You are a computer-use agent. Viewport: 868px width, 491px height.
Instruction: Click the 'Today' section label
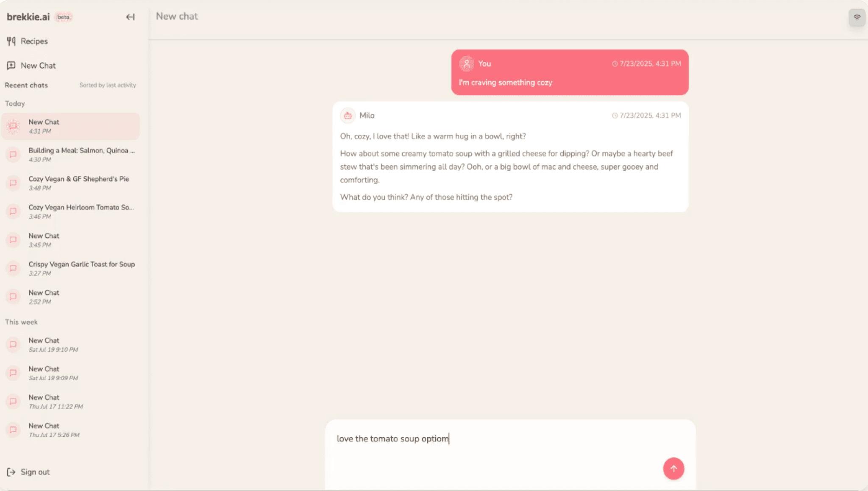point(15,103)
